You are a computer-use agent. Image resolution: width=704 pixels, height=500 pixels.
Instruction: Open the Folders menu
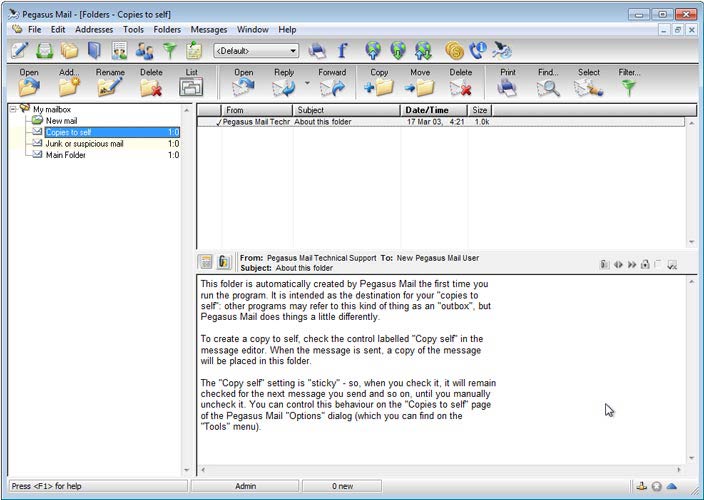[x=167, y=30]
